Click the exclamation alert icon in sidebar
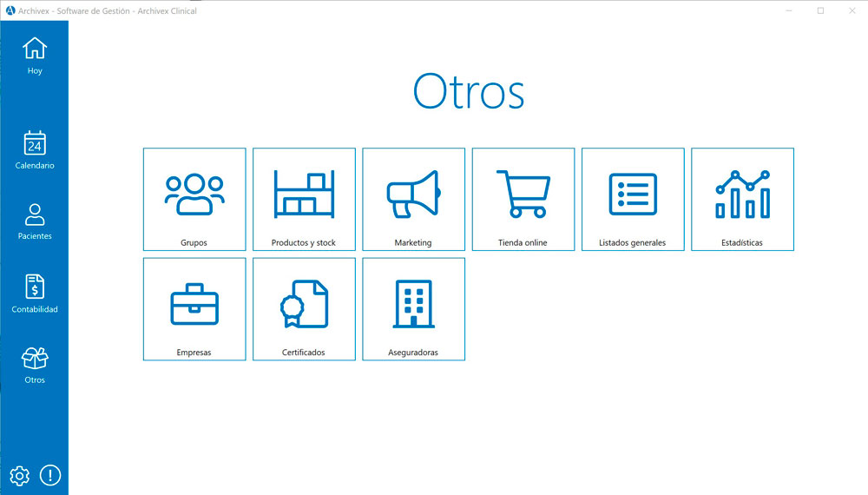This screenshot has width=868, height=495. (50, 475)
